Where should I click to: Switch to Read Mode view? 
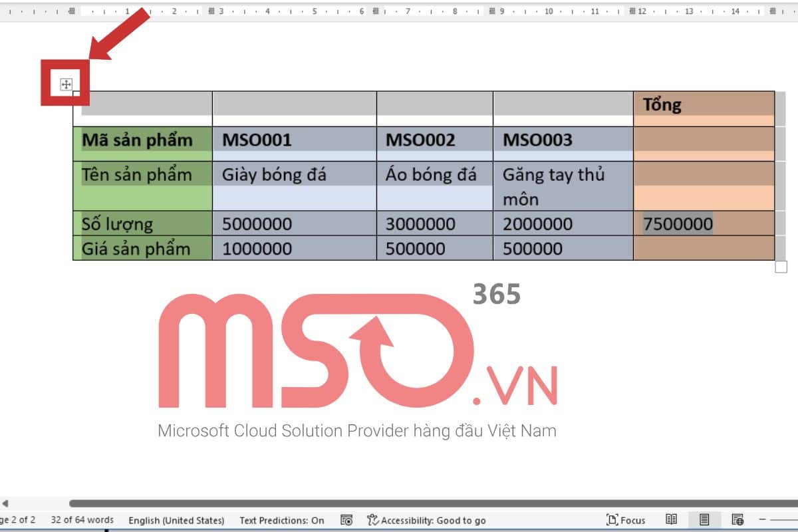[x=672, y=520]
